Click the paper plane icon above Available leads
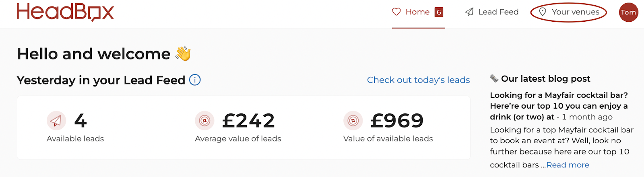Image resolution: width=644 pixels, height=177 pixels. (56, 121)
